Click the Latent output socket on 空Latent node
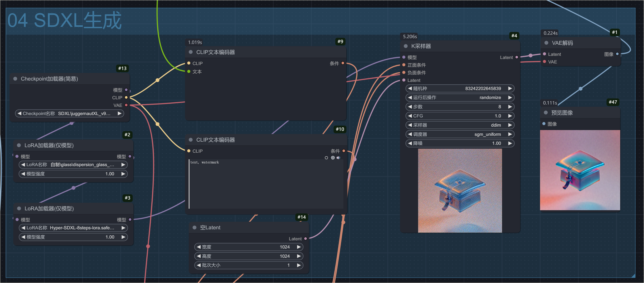The height and width of the screenshot is (283, 644). [x=306, y=239]
